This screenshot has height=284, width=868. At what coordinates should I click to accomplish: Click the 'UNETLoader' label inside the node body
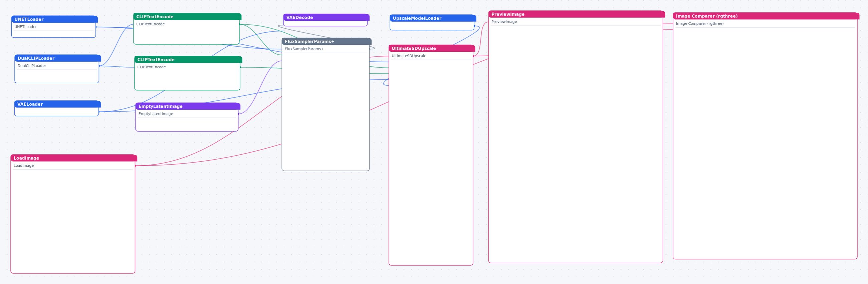coord(26,27)
